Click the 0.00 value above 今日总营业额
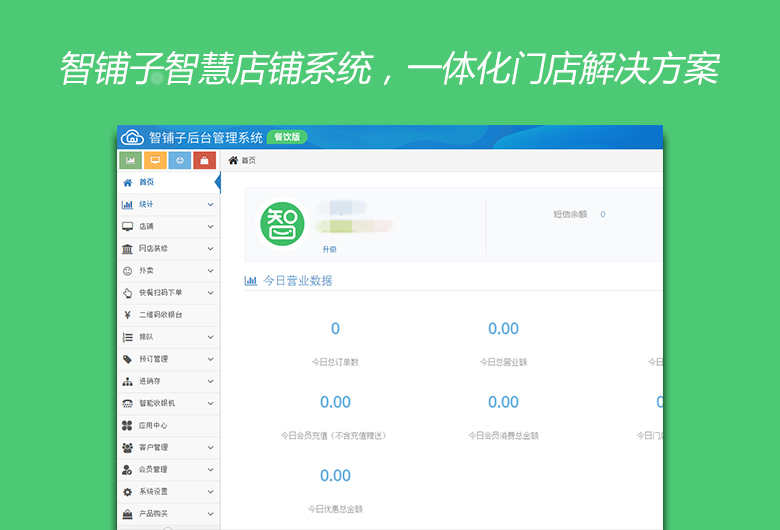Screen dimensions: 780x530 [503, 328]
